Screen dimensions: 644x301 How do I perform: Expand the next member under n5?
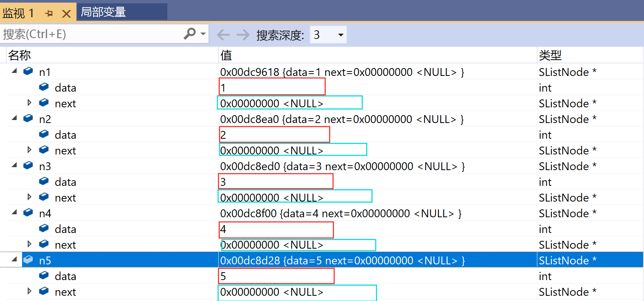point(29,291)
